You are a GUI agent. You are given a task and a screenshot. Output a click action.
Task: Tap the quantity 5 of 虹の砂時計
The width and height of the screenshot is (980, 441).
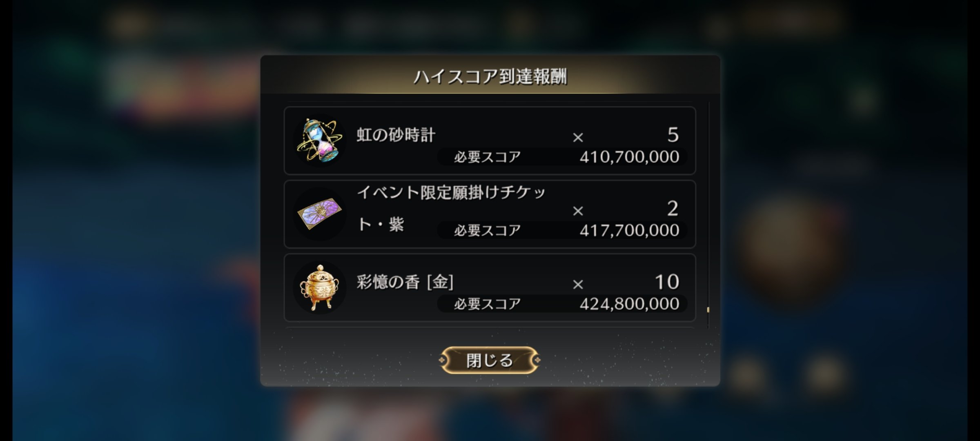[x=673, y=135]
